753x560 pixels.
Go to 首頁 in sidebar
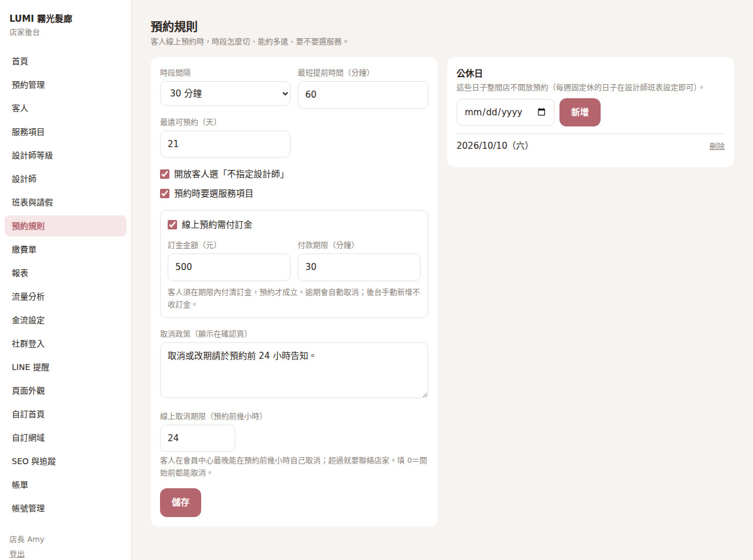[x=65, y=61]
